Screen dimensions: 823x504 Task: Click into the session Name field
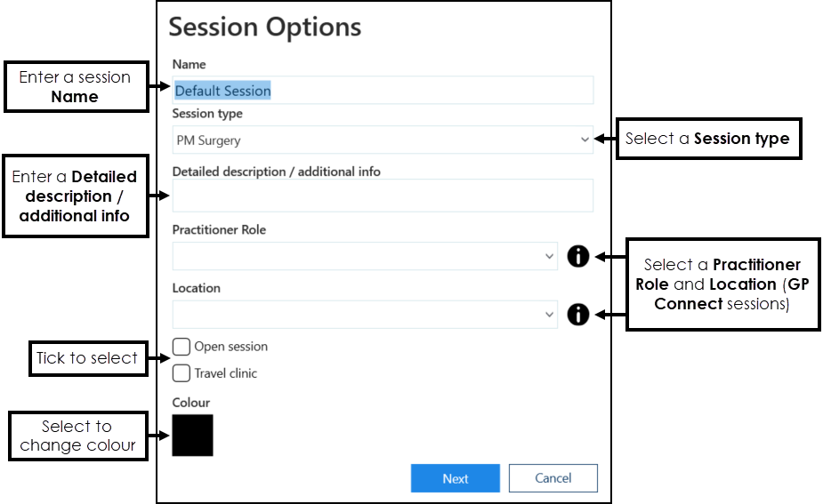[383, 91]
